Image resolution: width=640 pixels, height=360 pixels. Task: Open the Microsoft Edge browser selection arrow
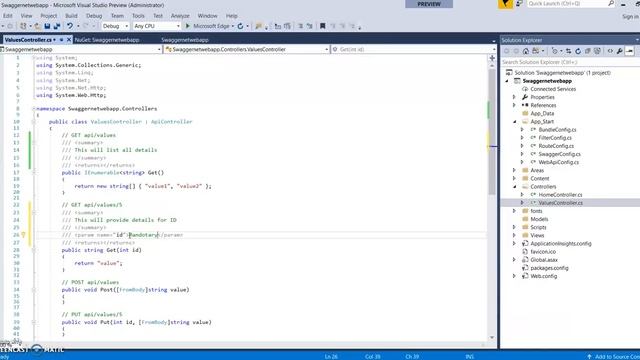(233, 26)
